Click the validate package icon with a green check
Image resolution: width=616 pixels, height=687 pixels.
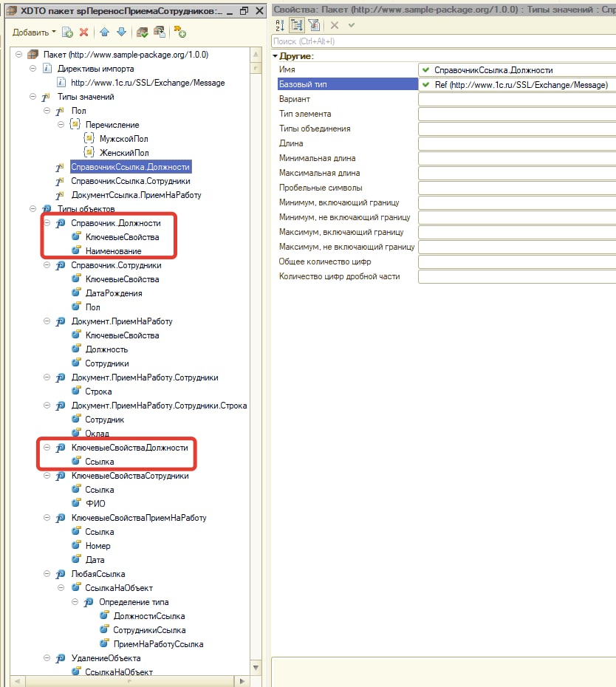[142, 32]
